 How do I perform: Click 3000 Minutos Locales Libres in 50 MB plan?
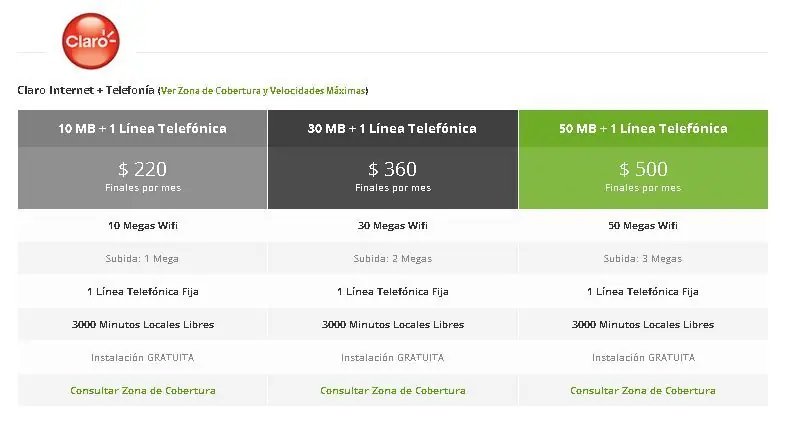click(x=643, y=325)
